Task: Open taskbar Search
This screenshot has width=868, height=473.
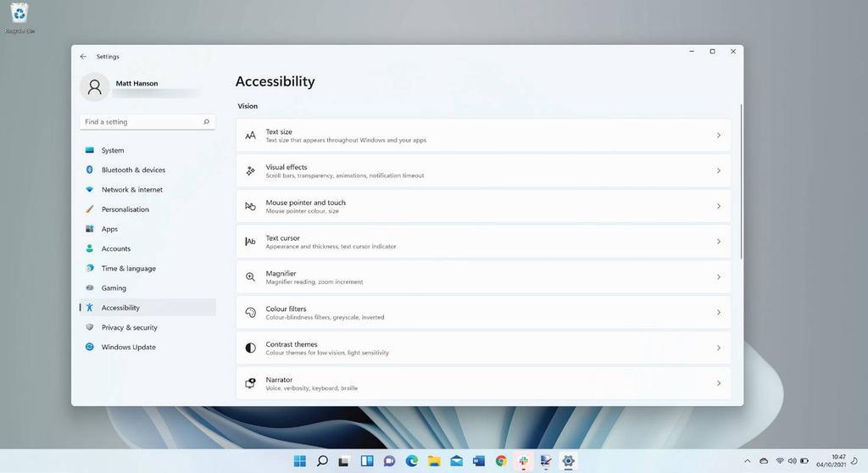Action: (322, 461)
